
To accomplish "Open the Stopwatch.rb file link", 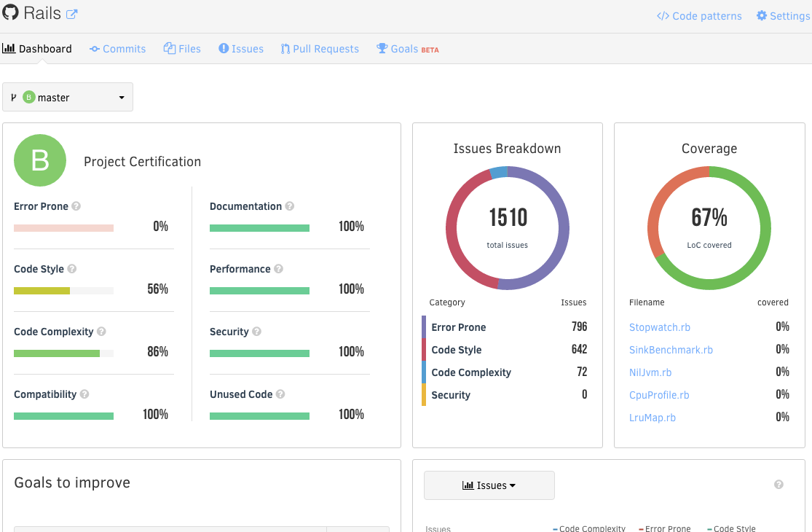I will click(x=660, y=327).
